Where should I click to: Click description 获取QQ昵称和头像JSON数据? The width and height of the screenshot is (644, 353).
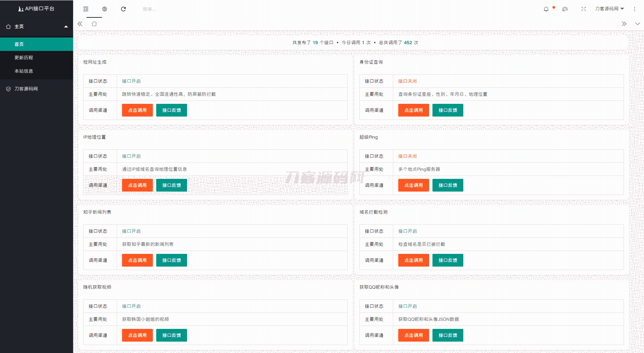click(429, 319)
